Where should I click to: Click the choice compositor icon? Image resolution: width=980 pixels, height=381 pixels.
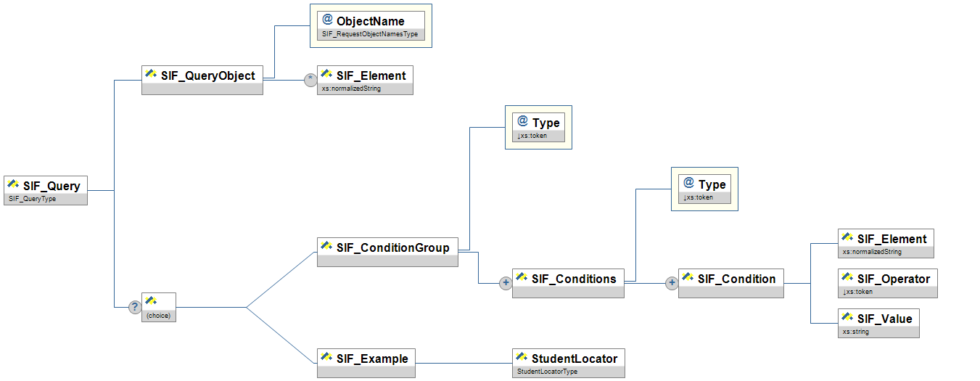click(x=152, y=301)
